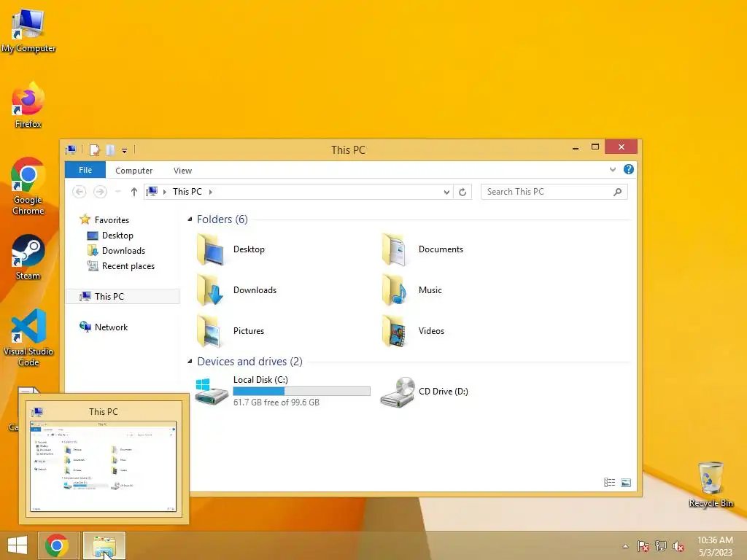Open the Documents folder
Image resolution: width=747 pixels, height=560 pixels.
(423, 249)
